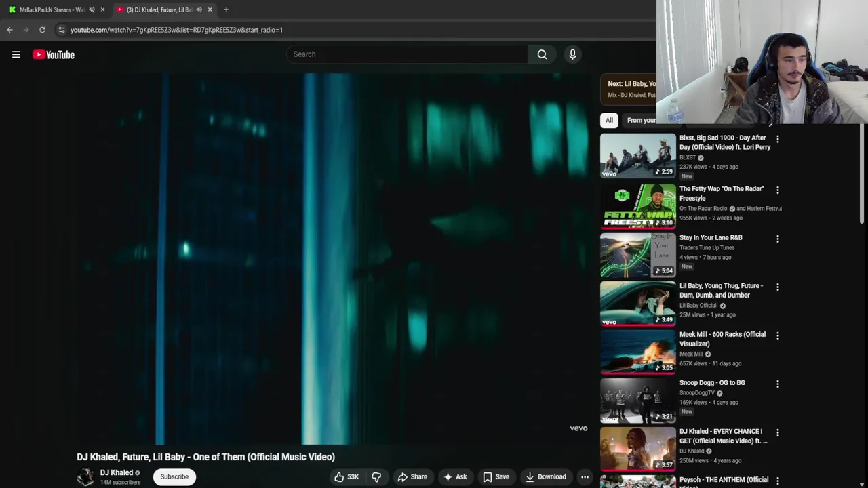Open options for EVERY CHANCE I GET
Viewport: 868px width, 488px height.
click(778, 432)
